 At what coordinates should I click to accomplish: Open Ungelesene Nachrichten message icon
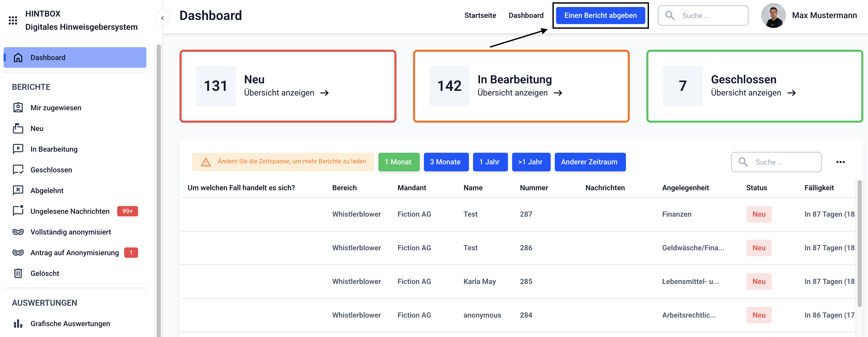pyautogui.click(x=18, y=211)
